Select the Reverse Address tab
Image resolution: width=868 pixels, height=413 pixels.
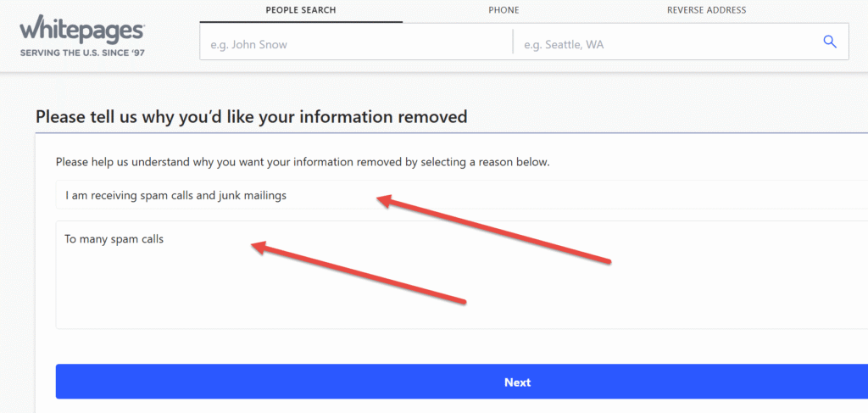(x=706, y=10)
